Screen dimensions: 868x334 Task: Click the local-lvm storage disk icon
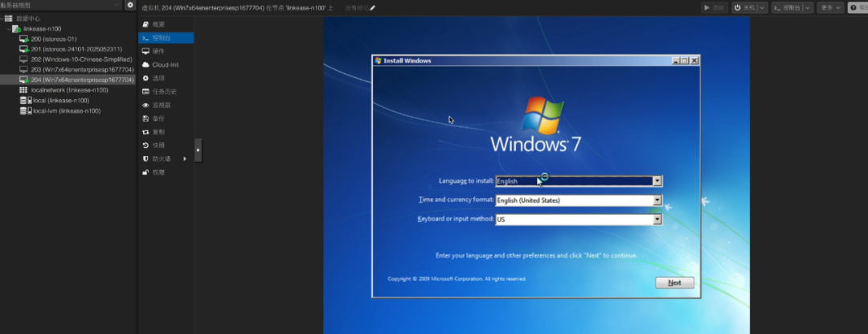click(26, 111)
